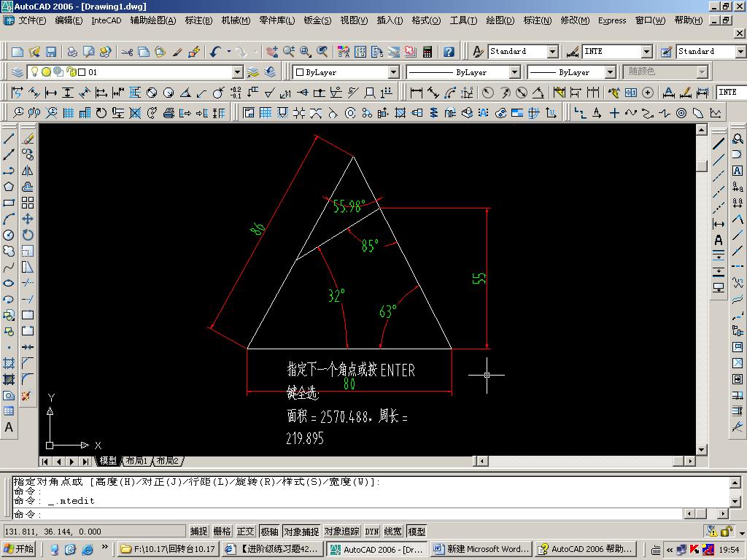Click the Undo arrow icon

coord(215,52)
